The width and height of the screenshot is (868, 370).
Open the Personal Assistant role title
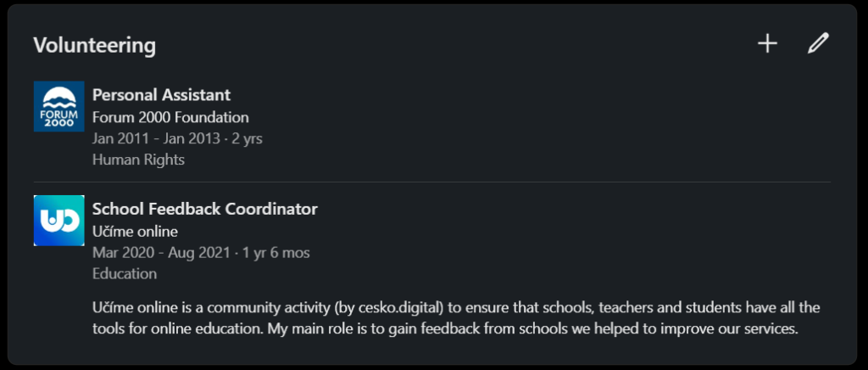(161, 95)
